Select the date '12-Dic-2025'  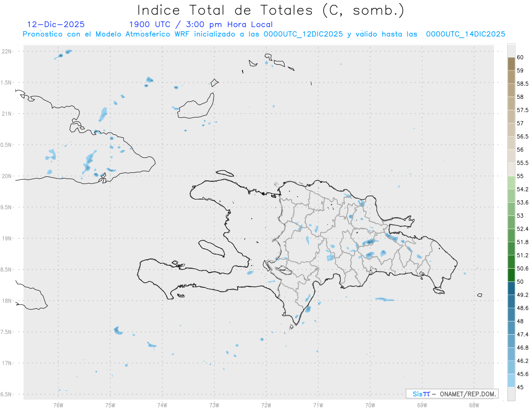pyautogui.click(x=56, y=24)
